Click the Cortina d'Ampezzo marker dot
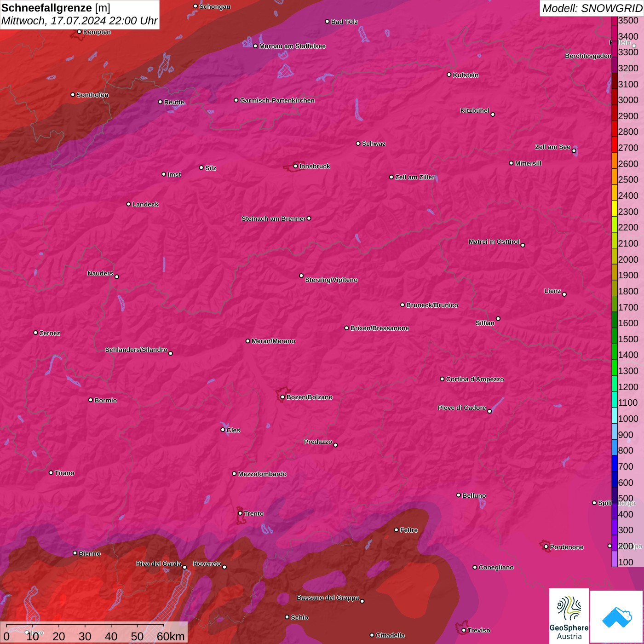This screenshot has width=644, height=644. click(442, 379)
